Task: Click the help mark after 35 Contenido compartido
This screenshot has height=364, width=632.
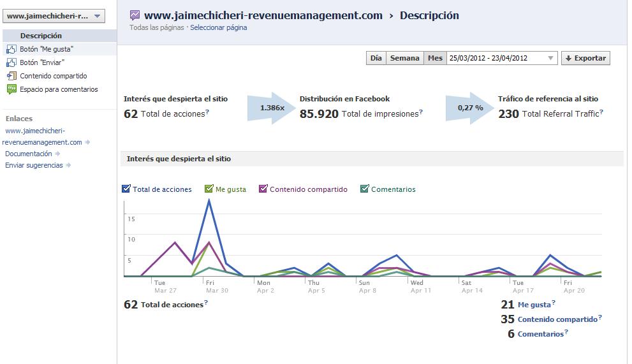Action: pyautogui.click(x=599, y=317)
